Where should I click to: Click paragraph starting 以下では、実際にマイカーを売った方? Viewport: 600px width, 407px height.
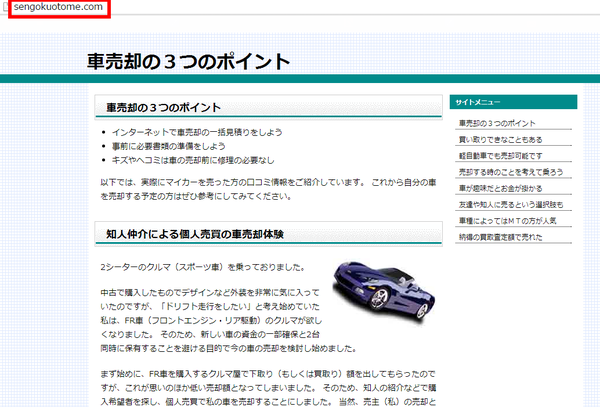pyautogui.click(x=268, y=189)
